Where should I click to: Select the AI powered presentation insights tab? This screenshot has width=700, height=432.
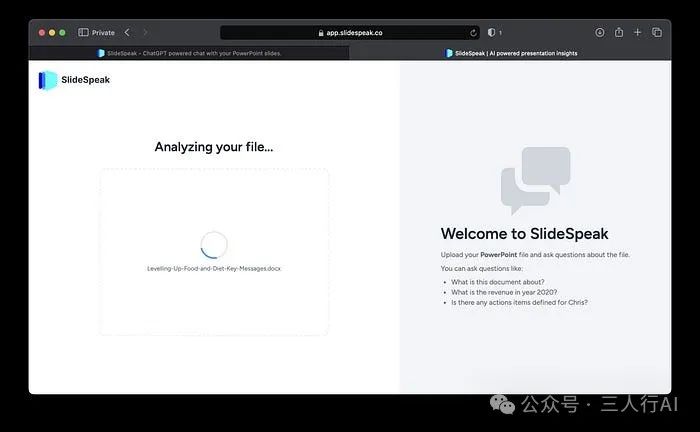[510, 53]
